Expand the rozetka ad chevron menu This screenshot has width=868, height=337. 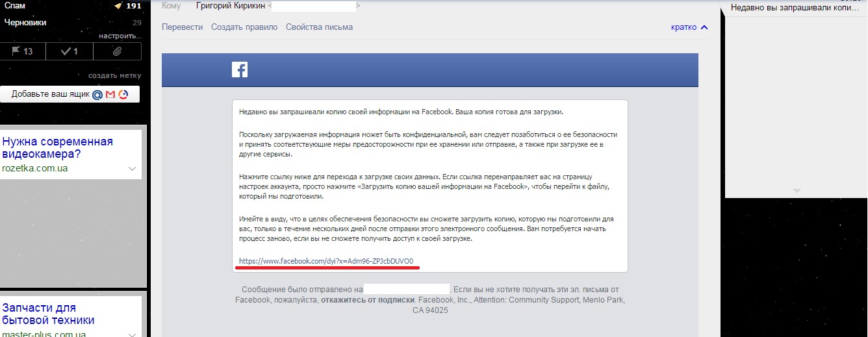tap(133, 169)
